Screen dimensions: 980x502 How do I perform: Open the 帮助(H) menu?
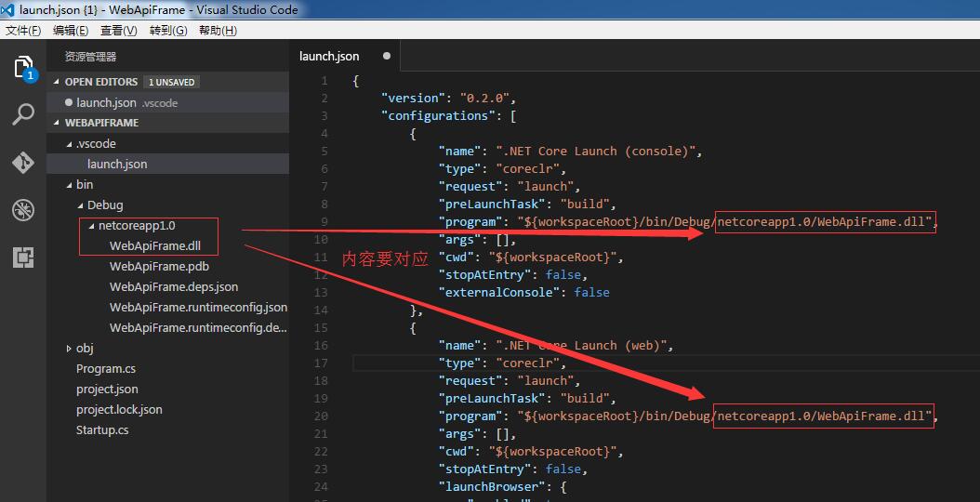tap(218, 31)
